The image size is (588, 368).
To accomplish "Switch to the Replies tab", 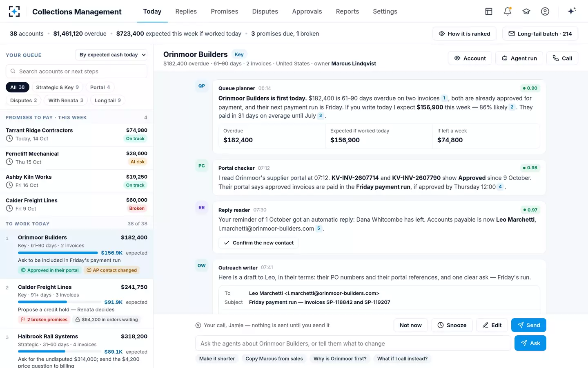I will pos(186,11).
